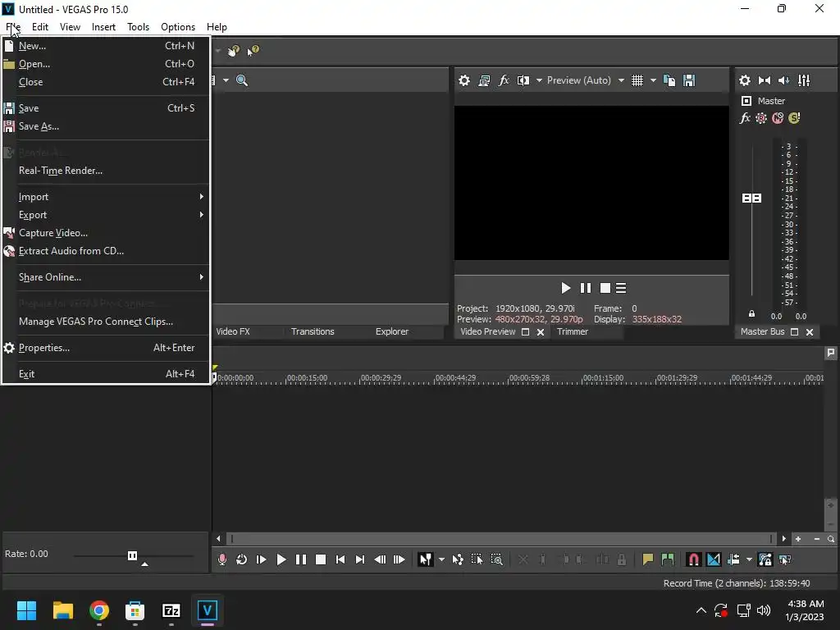840x630 pixels.
Task: Open the Tools menu
Action: pos(138,27)
